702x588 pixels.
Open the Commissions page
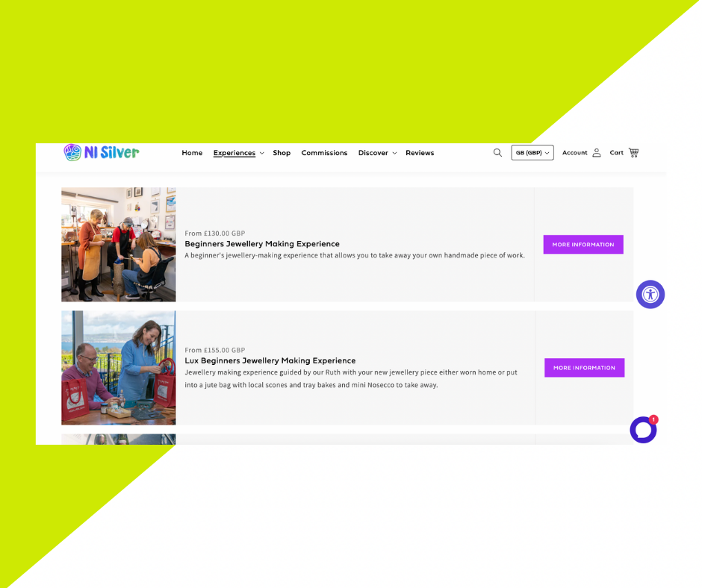pyautogui.click(x=324, y=152)
